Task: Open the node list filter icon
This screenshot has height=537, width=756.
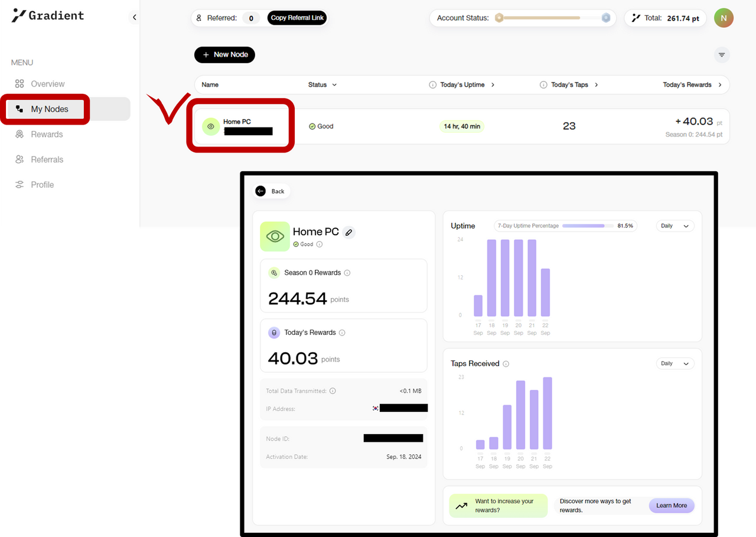Action: pos(721,55)
